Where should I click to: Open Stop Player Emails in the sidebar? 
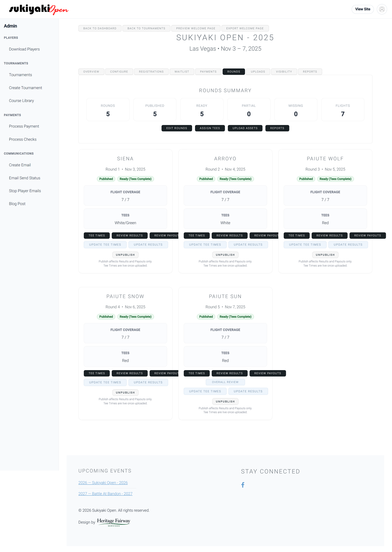coord(25,191)
